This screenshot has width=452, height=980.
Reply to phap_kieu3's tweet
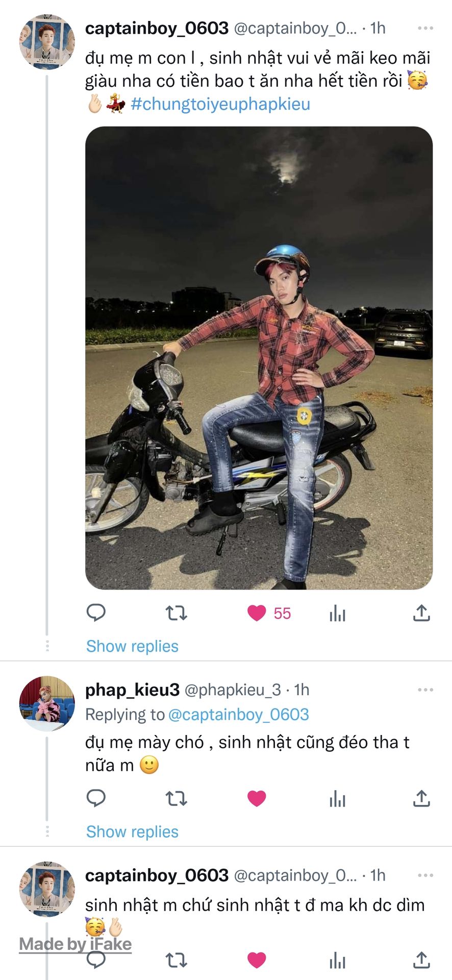point(96,798)
